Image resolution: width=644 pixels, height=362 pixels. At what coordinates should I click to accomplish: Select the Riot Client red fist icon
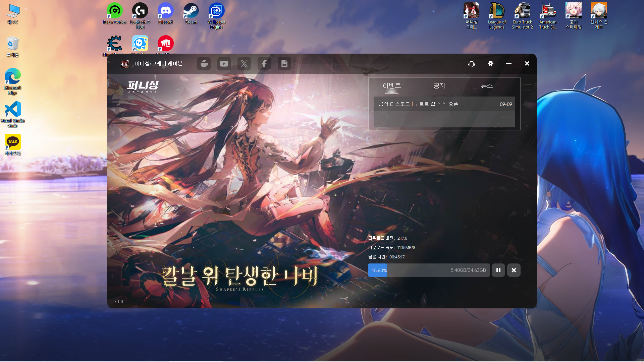(166, 44)
